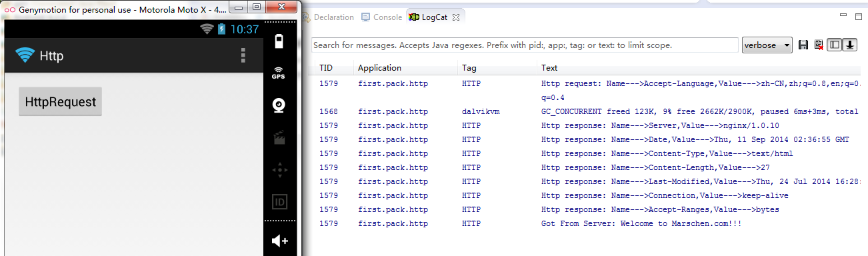Viewport: 868px width, 256px height.
Task: Open Genymotion battery widget
Action: click(x=279, y=41)
